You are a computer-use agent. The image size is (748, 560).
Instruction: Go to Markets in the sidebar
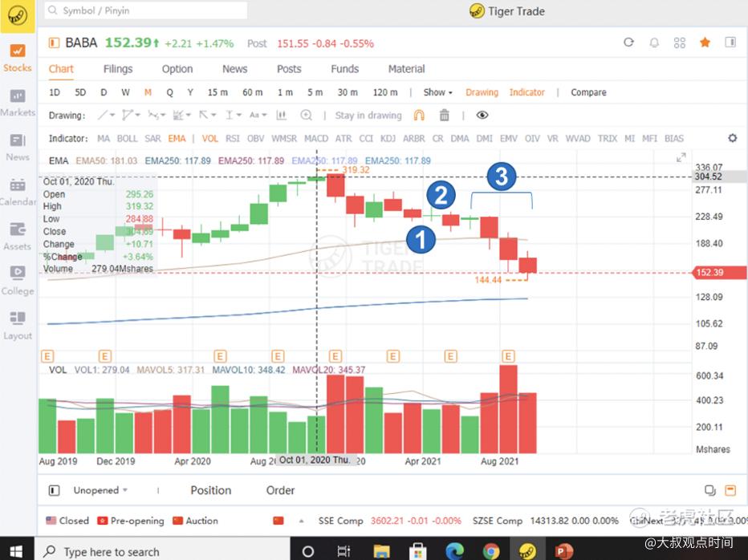click(18, 103)
